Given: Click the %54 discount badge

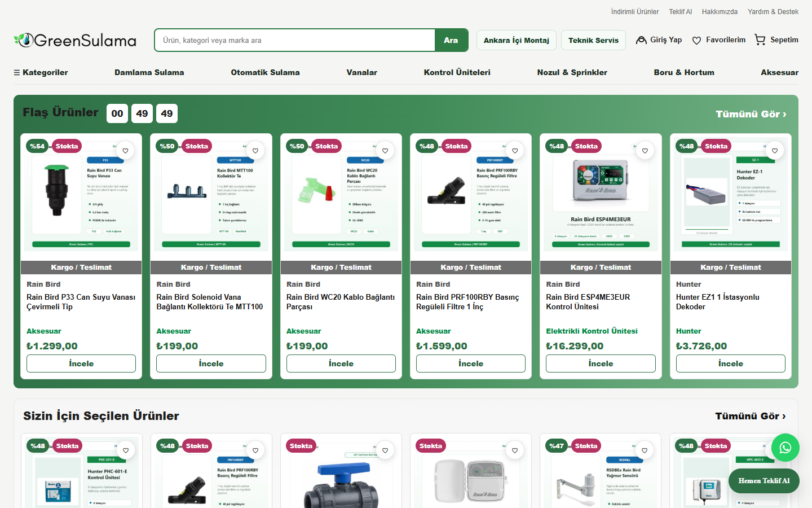Looking at the screenshot, I should coord(37,146).
